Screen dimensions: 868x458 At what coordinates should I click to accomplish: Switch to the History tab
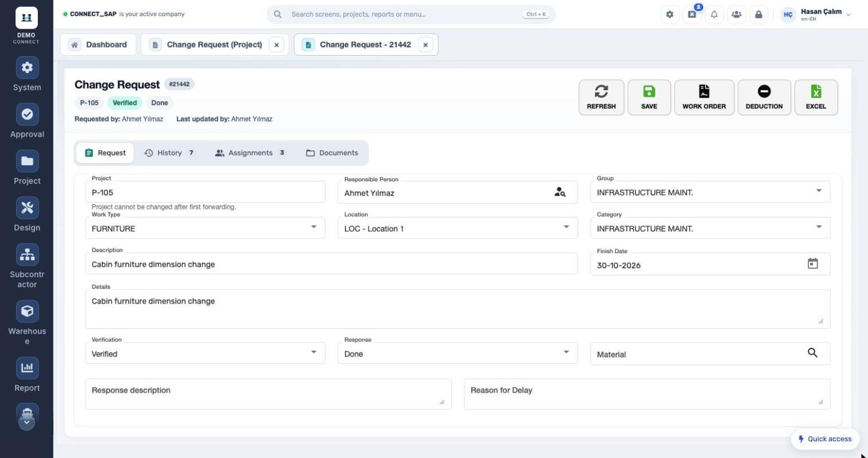point(169,153)
